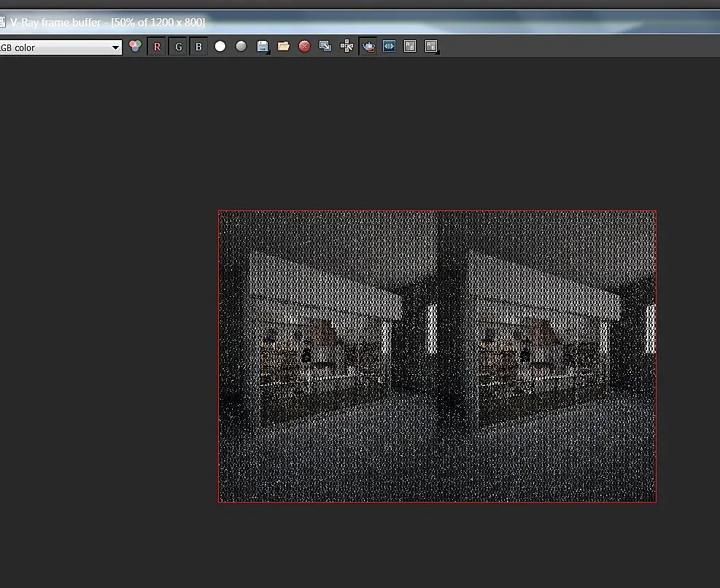Image resolution: width=720 pixels, height=588 pixels.
Task: Click the Switch to RGB channel icon
Action: (x=135, y=47)
